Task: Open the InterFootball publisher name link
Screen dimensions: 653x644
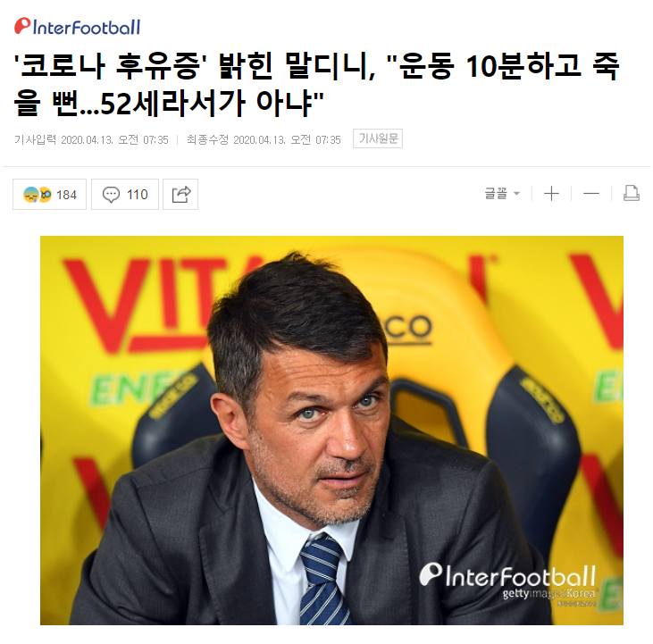Action: tap(87, 28)
